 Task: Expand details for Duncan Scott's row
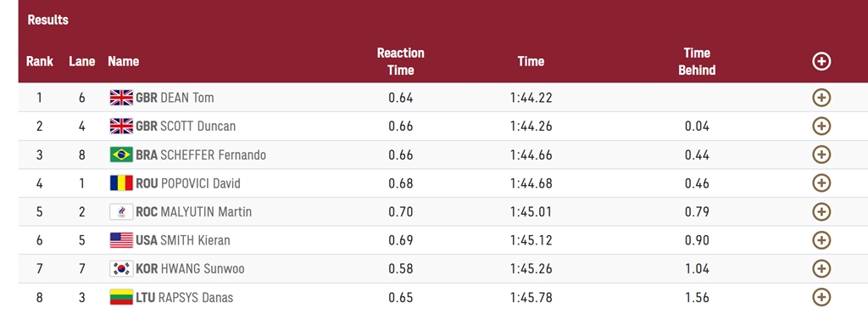click(x=821, y=126)
